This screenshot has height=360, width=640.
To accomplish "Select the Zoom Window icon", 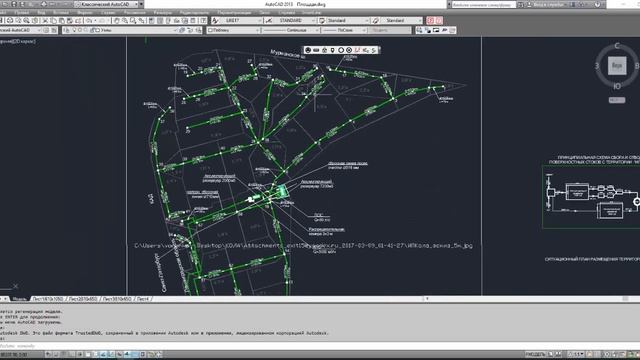I will point(133,20).
